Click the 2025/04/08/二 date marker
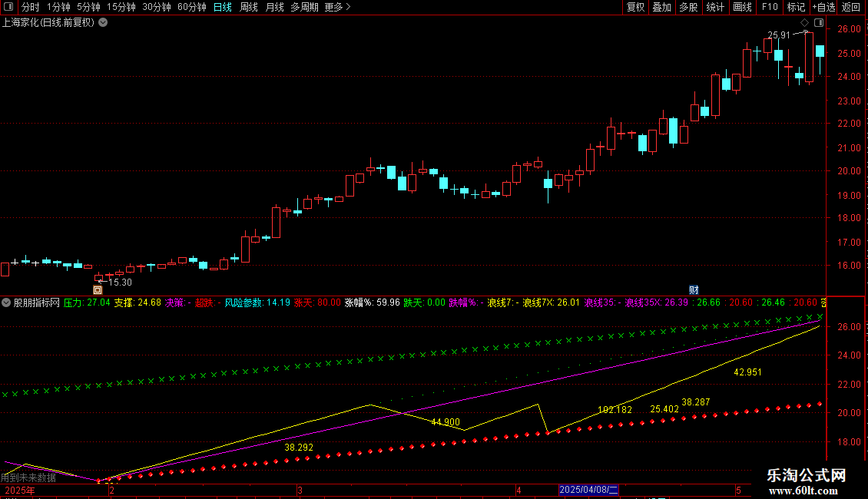The image size is (868, 499). click(588, 490)
